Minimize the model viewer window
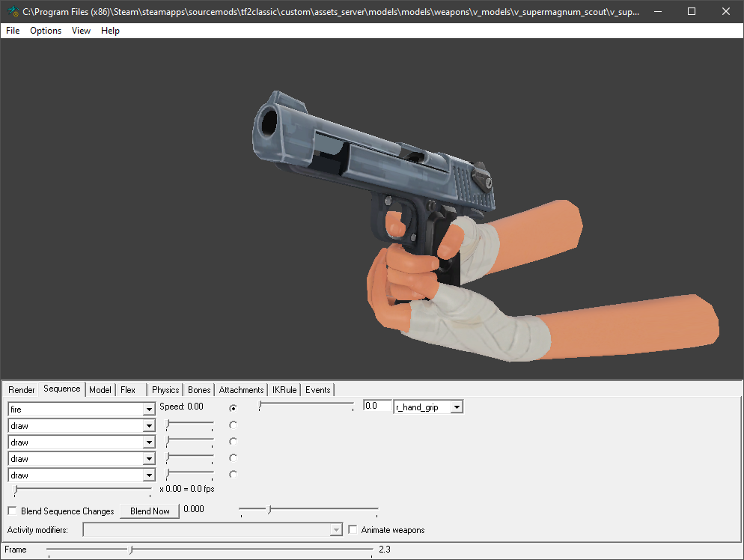 pyautogui.click(x=658, y=11)
